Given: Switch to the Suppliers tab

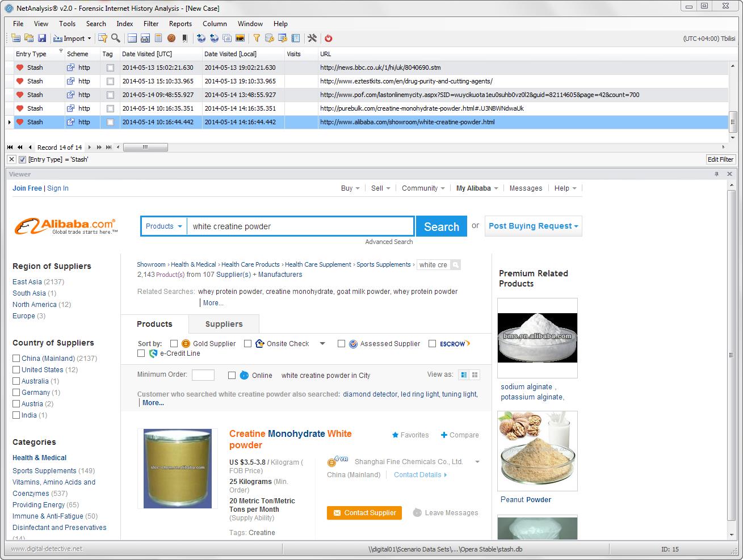Looking at the screenshot, I should click(x=224, y=324).
